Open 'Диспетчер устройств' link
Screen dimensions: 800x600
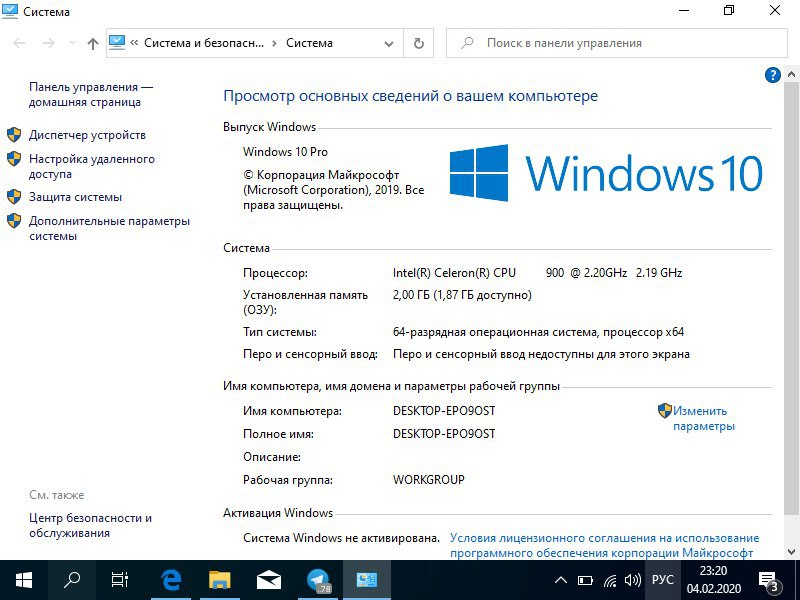87,135
